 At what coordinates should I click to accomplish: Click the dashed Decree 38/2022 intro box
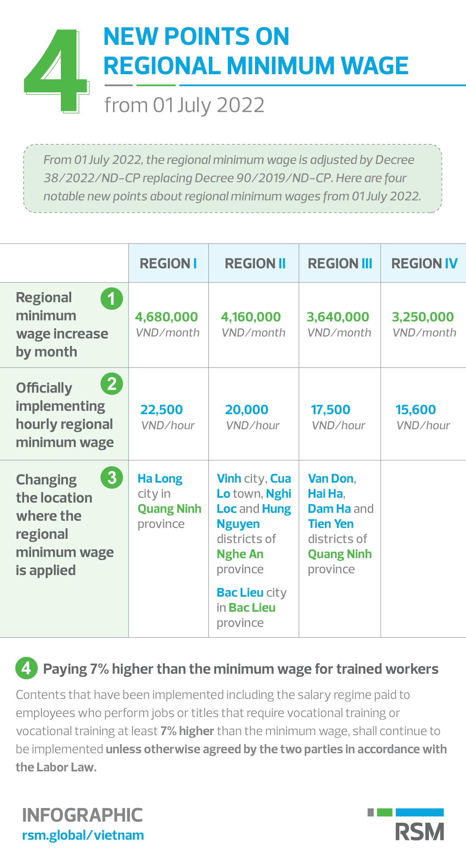click(x=233, y=178)
